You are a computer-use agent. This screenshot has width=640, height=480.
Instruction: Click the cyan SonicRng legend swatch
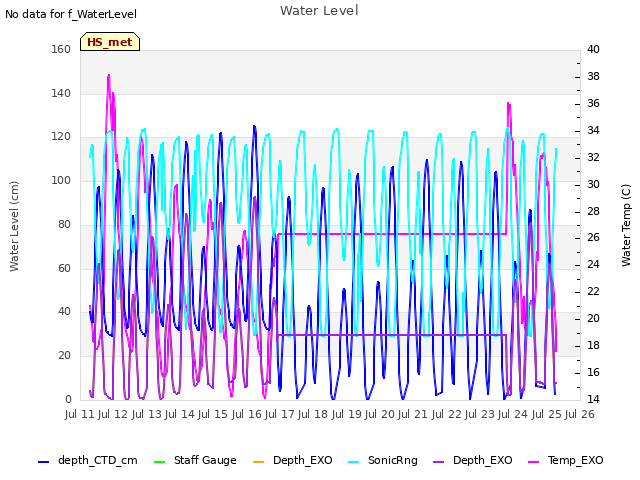[x=354, y=462]
